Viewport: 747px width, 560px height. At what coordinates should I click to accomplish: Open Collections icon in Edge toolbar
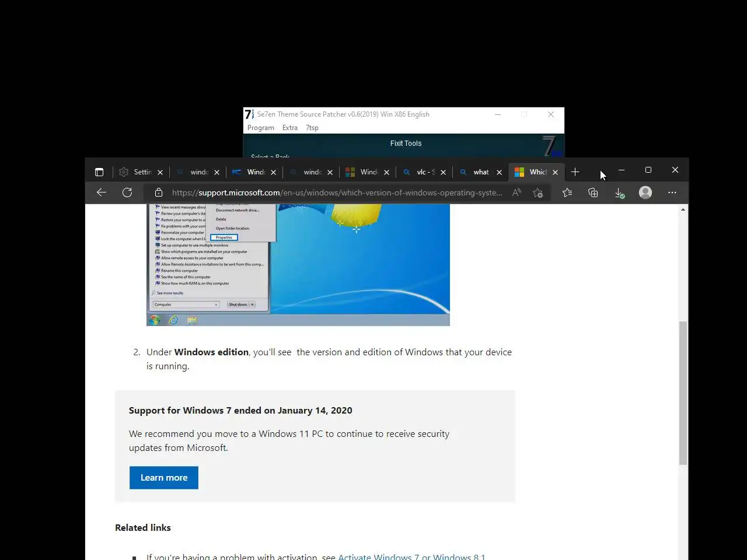coord(593,192)
